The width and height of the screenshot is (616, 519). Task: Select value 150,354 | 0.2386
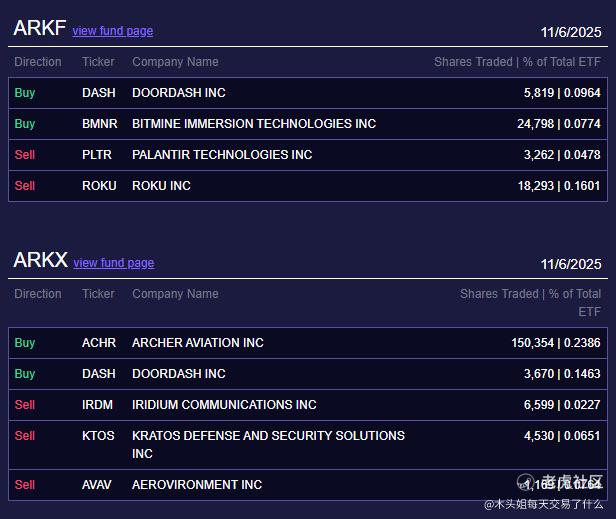pyautogui.click(x=556, y=343)
